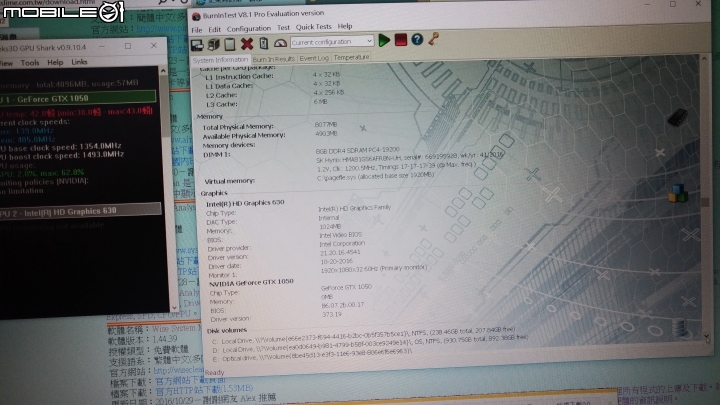The image size is (720, 405).
Task: Click the BurnInTest scrollbar down arrow
Action: 706,337
